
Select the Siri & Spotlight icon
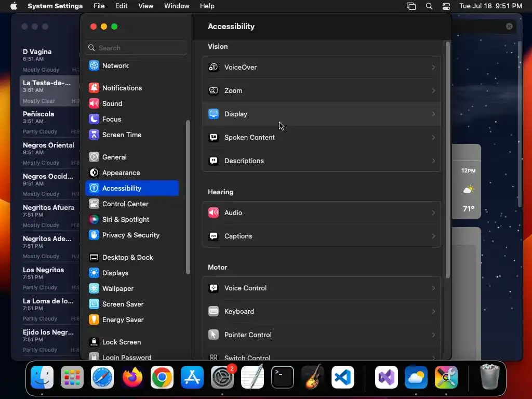pos(94,220)
